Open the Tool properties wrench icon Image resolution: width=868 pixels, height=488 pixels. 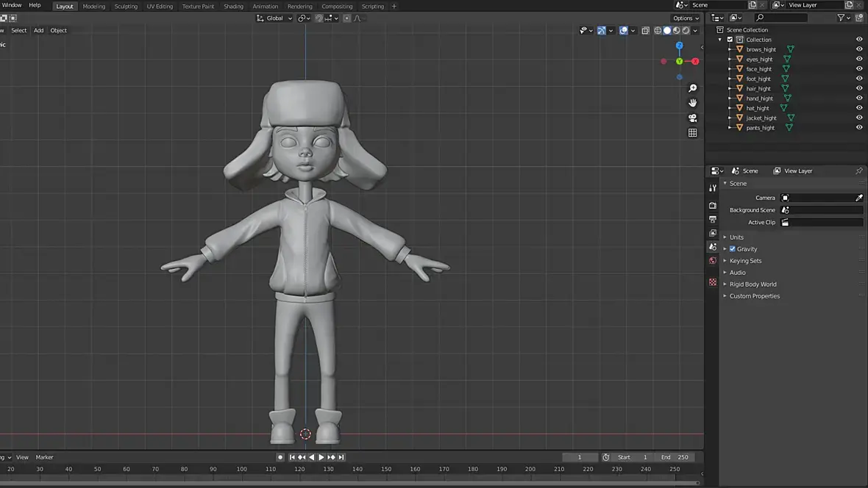712,188
